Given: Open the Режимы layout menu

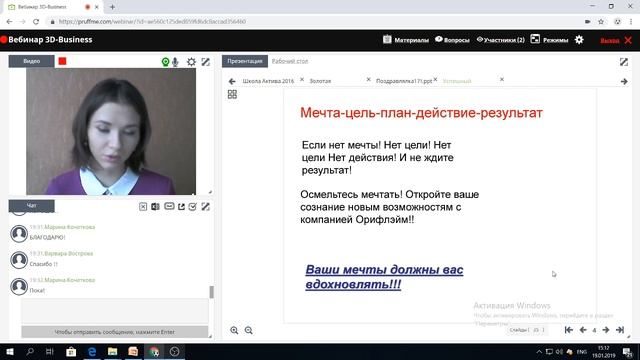Looking at the screenshot, I should coord(549,40).
